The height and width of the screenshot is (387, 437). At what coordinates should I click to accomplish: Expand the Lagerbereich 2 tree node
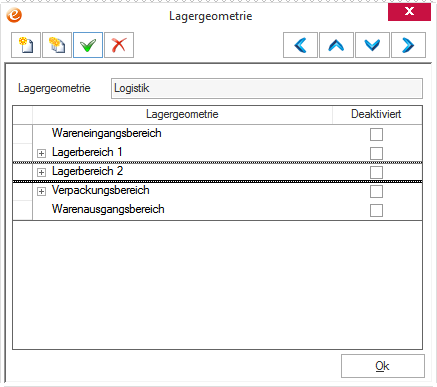(41, 172)
